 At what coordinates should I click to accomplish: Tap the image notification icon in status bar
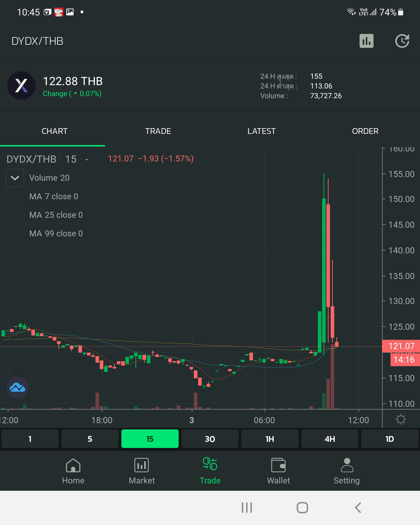pyautogui.click(x=70, y=12)
